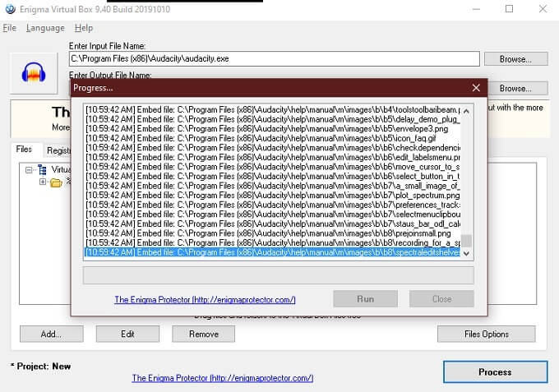Select the selectmenuclipbou log line
This screenshot has width=559, height=392.
[273, 214]
